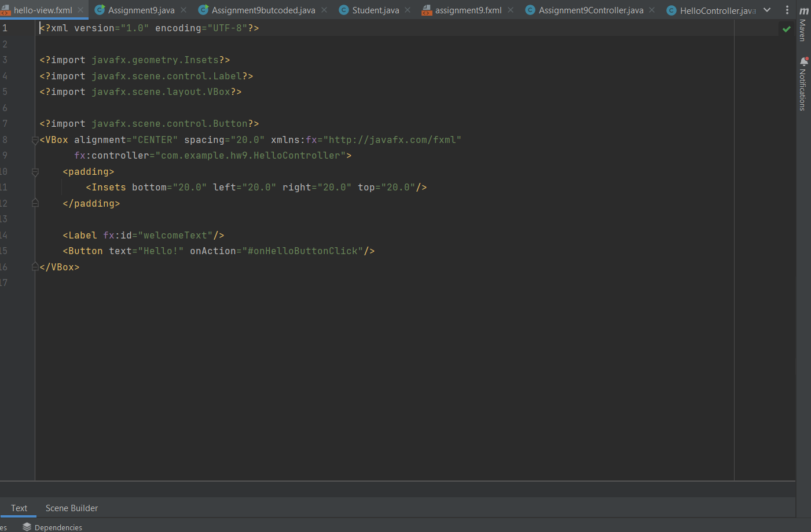Image resolution: width=811 pixels, height=532 pixels.
Task: Click the Dependencies stack icon at bottom left
Action: coord(26,527)
